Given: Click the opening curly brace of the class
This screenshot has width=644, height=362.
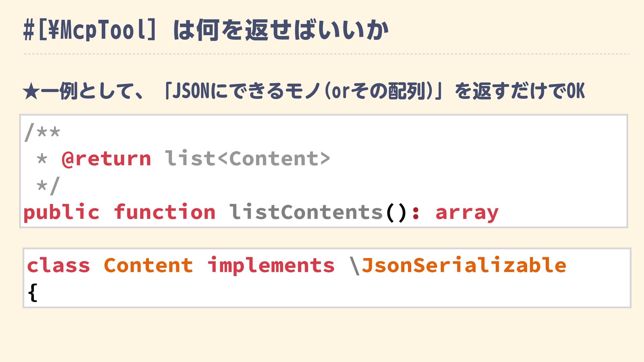Looking at the screenshot, I should (x=33, y=293).
